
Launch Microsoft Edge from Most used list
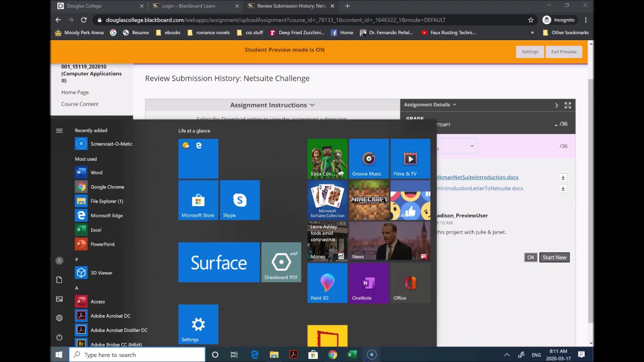pos(99,216)
